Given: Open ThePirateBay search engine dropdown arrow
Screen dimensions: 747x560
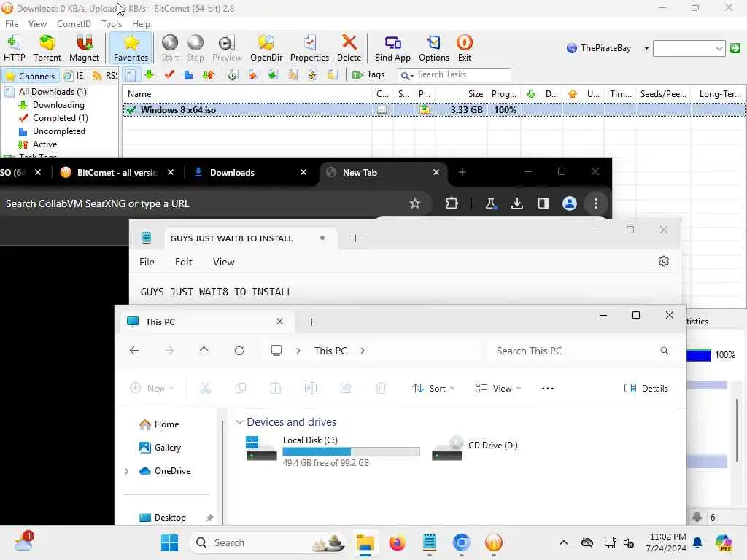Looking at the screenshot, I should [646, 48].
